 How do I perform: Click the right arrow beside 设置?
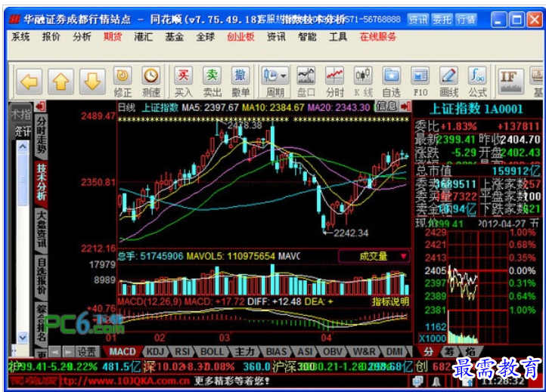tap(68, 352)
